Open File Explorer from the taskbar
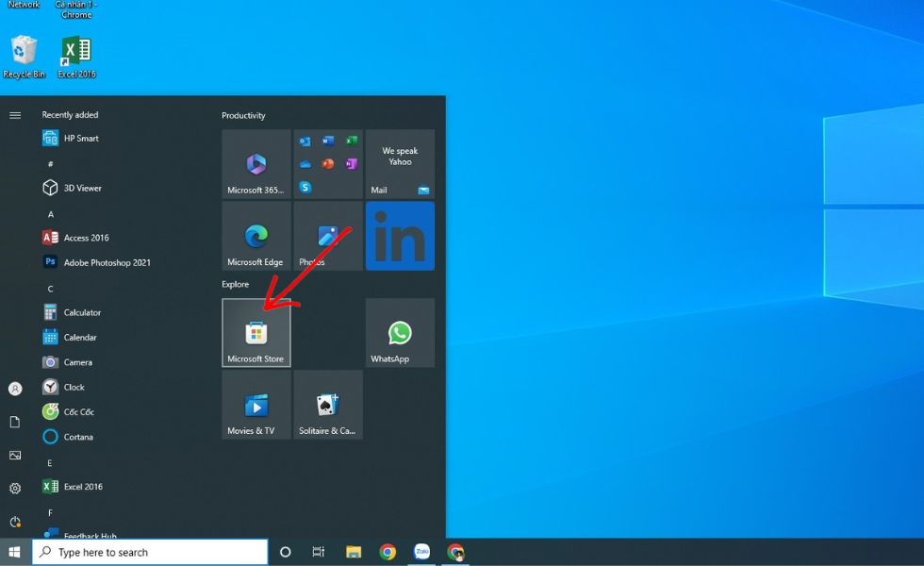Image resolution: width=924 pixels, height=566 pixels. (x=353, y=552)
